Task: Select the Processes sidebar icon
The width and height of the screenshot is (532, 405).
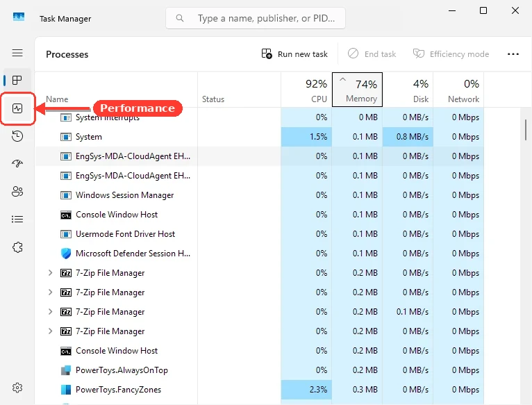Action: 17,81
